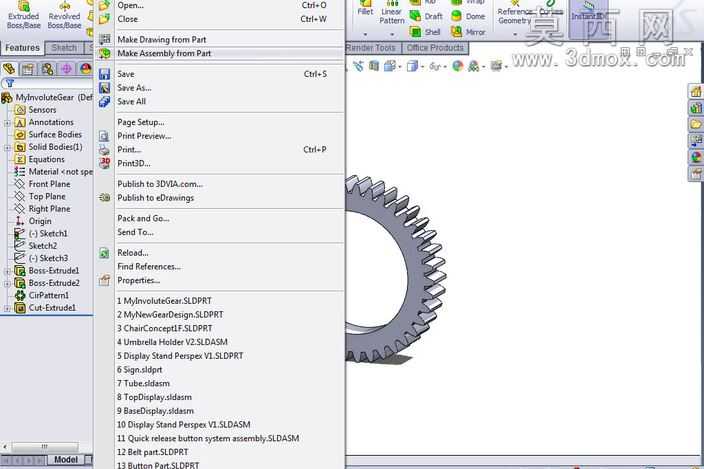Open the Linear Pattern dropdown arrow

click(x=392, y=34)
